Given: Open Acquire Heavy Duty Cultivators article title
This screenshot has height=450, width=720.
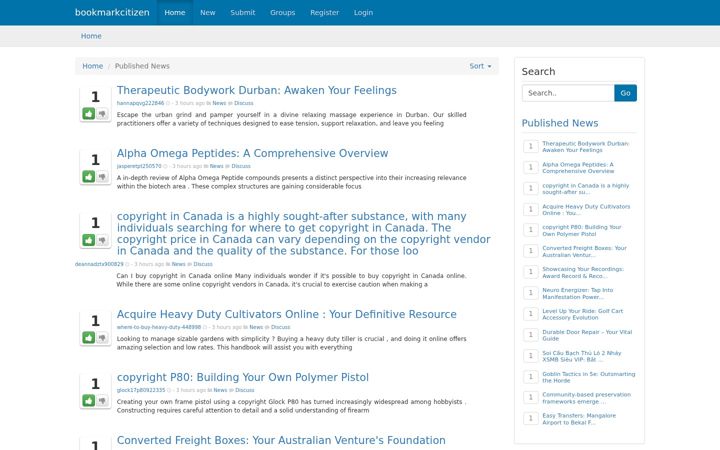Looking at the screenshot, I should 287,315.
